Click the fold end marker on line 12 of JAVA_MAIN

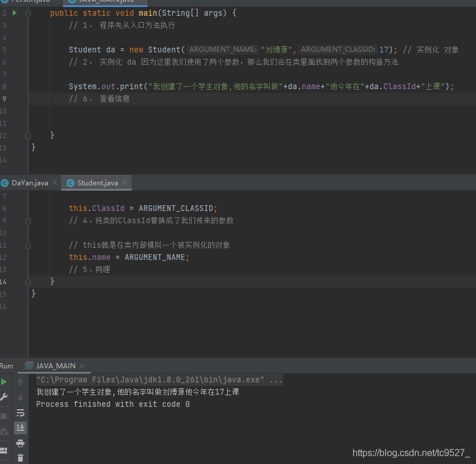coord(28,135)
